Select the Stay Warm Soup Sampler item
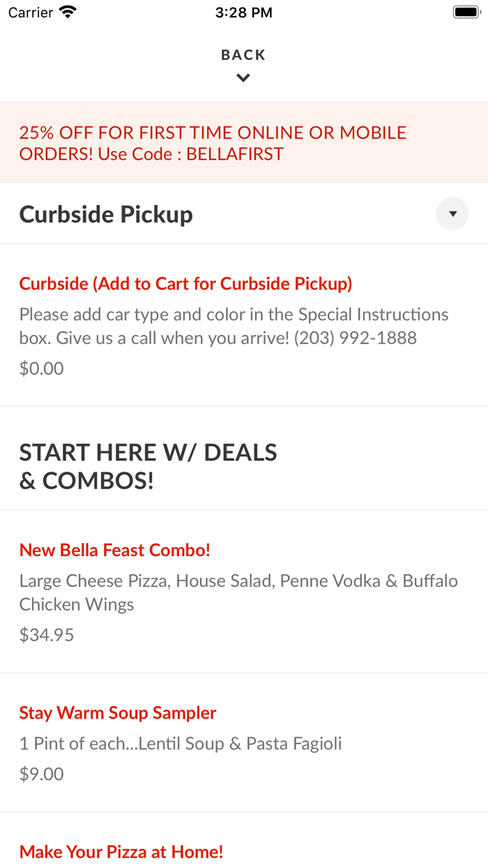488x868 pixels. tap(118, 712)
